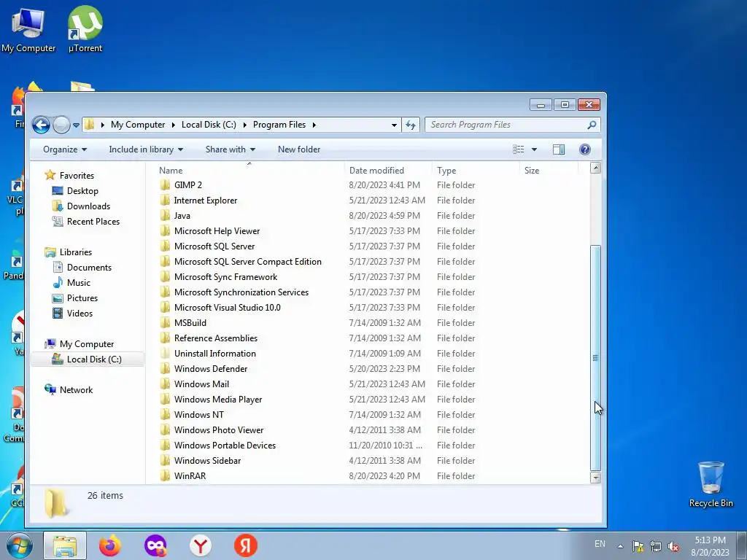Expand the arrow after My Computer breadcrumb
This screenshot has width=747, height=560.
pyautogui.click(x=174, y=125)
